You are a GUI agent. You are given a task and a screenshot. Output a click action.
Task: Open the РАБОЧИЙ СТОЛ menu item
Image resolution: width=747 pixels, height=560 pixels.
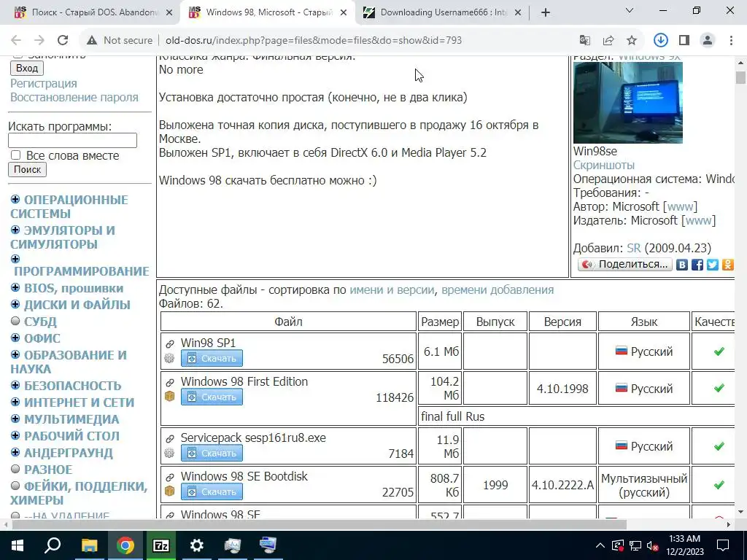click(x=72, y=436)
